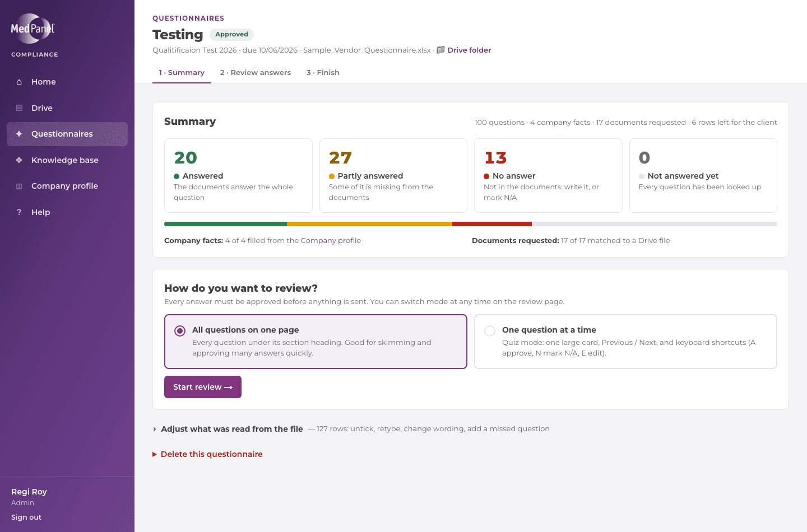This screenshot has width=807, height=532.
Task: Click the orange Partly answered dot
Action: pyautogui.click(x=332, y=176)
